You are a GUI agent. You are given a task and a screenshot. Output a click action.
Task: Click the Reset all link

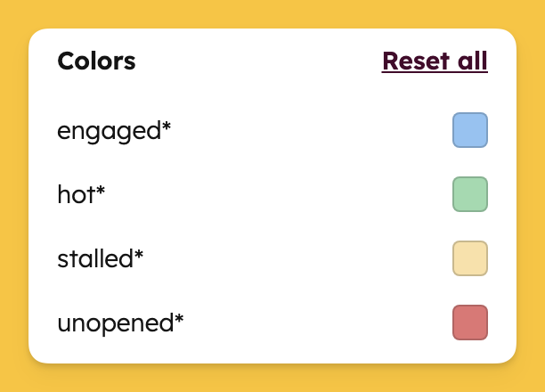[x=435, y=61]
